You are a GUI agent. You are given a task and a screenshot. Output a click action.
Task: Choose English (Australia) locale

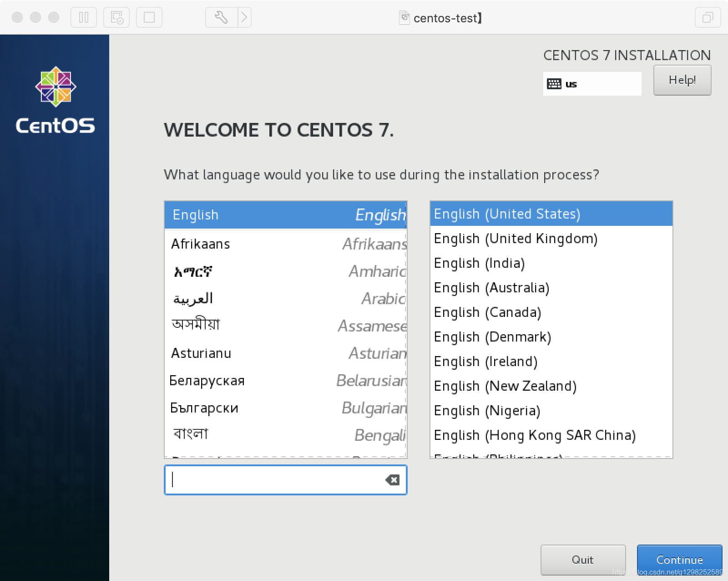click(551, 288)
